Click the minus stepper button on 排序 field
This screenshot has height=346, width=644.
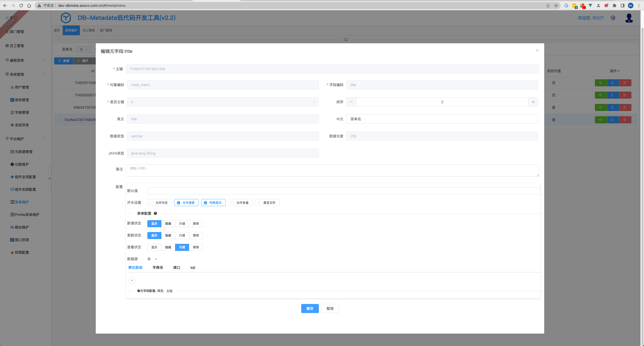tap(351, 102)
